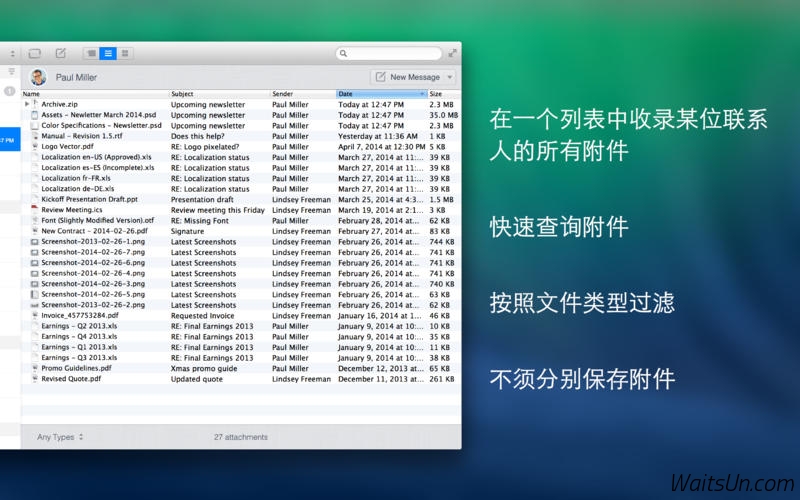This screenshot has height=500, width=800.
Task: Click into the toolbar search field
Action: click(x=389, y=53)
